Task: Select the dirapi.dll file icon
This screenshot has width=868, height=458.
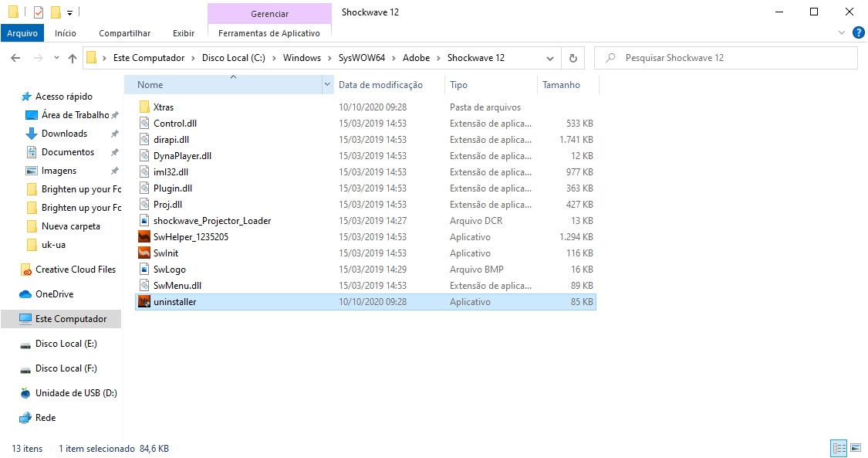Action: [x=144, y=140]
